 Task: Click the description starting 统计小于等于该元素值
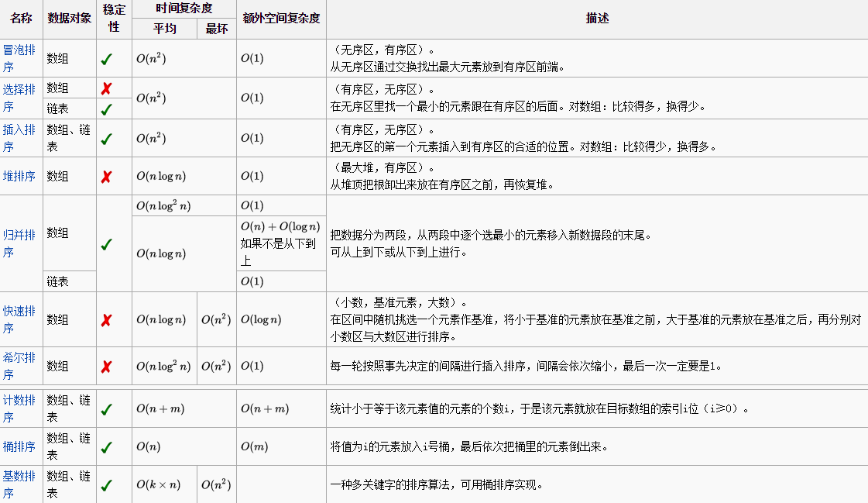tap(540, 408)
